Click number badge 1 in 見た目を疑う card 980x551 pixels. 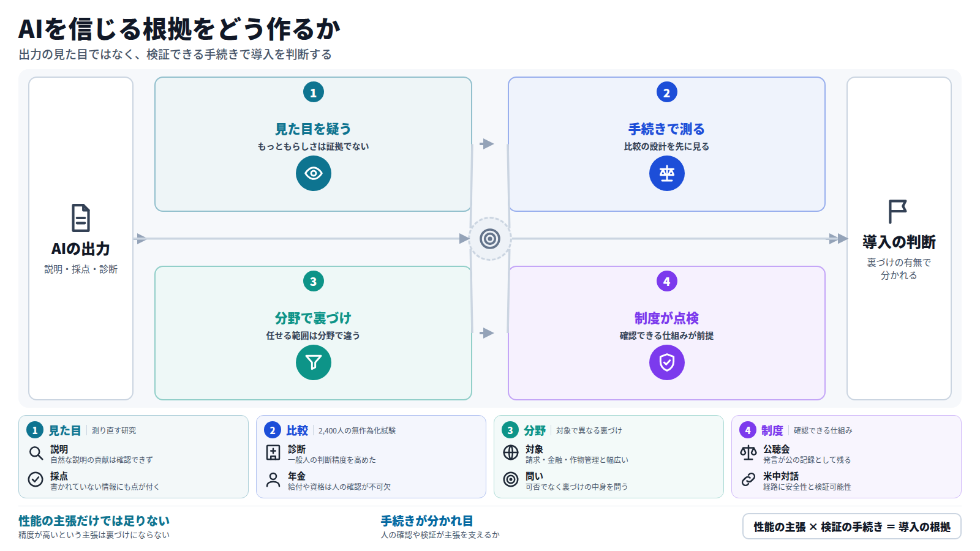314,92
